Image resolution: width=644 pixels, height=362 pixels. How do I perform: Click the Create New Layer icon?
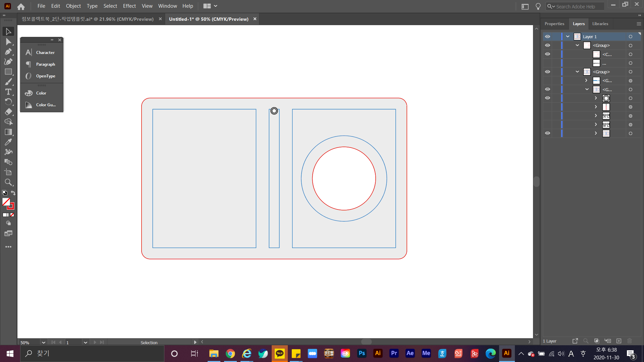point(619,341)
